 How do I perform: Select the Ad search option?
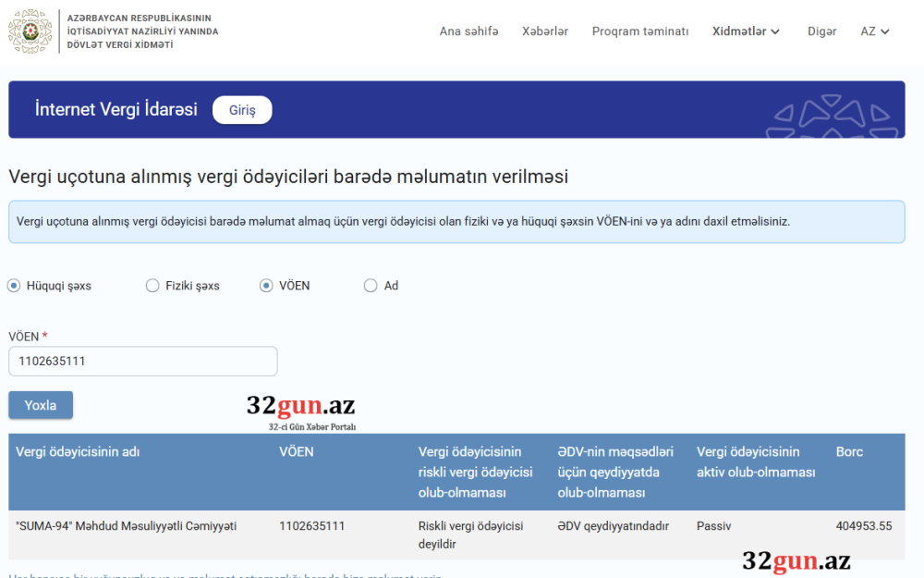(x=370, y=286)
